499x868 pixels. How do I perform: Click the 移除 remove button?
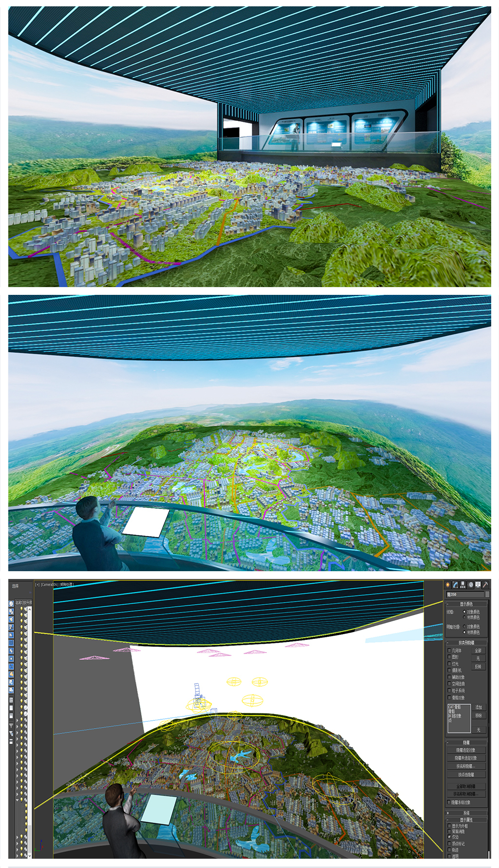(479, 715)
